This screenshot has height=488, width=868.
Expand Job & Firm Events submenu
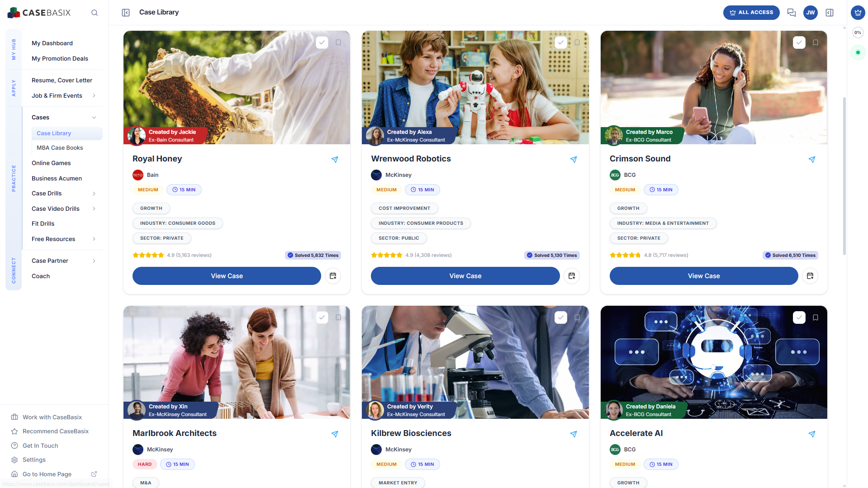(x=94, y=95)
